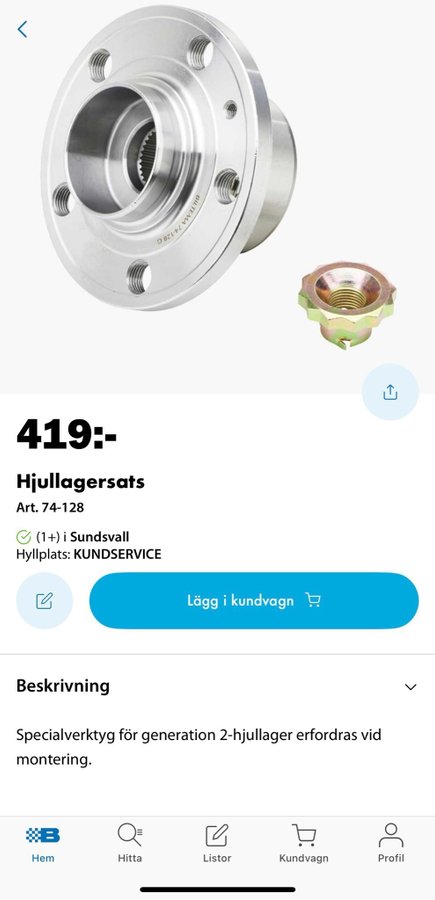Add item with Lägg i kundvagn button
Viewport: 435px width, 900px height.
click(254, 600)
